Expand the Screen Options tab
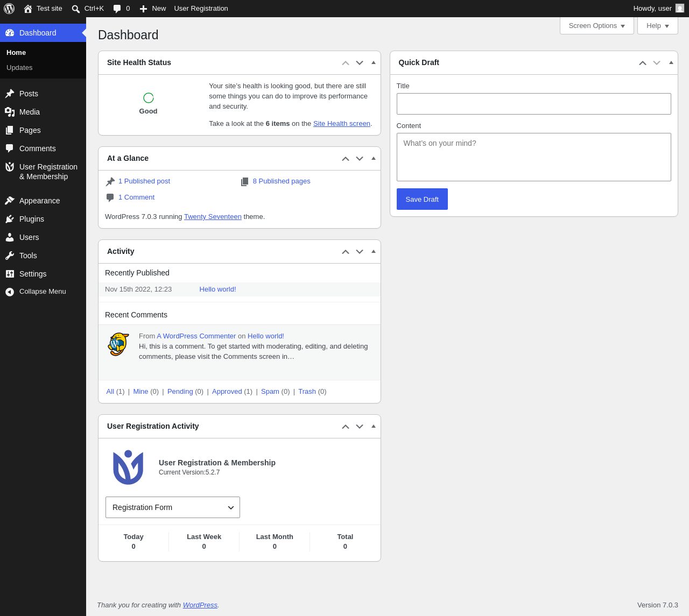 click(x=597, y=26)
